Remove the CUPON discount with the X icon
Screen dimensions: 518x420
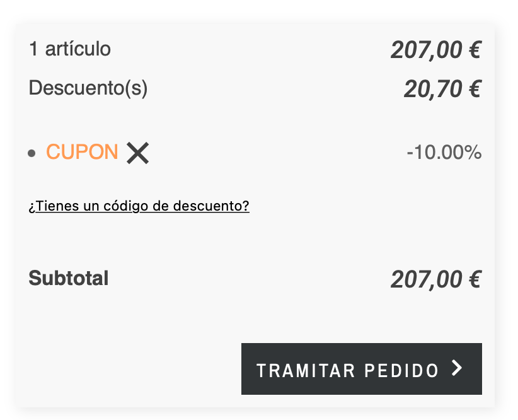[137, 153]
